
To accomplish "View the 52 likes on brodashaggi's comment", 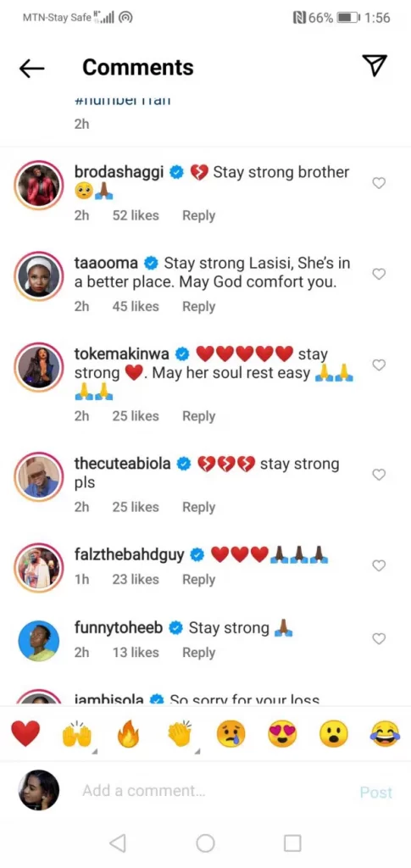I will click(x=136, y=215).
